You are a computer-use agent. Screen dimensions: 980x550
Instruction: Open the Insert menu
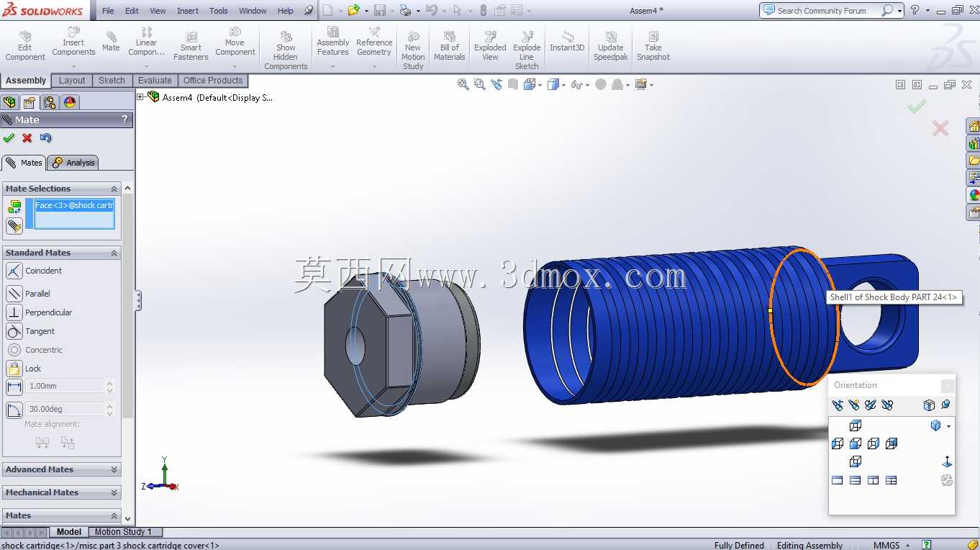(188, 11)
